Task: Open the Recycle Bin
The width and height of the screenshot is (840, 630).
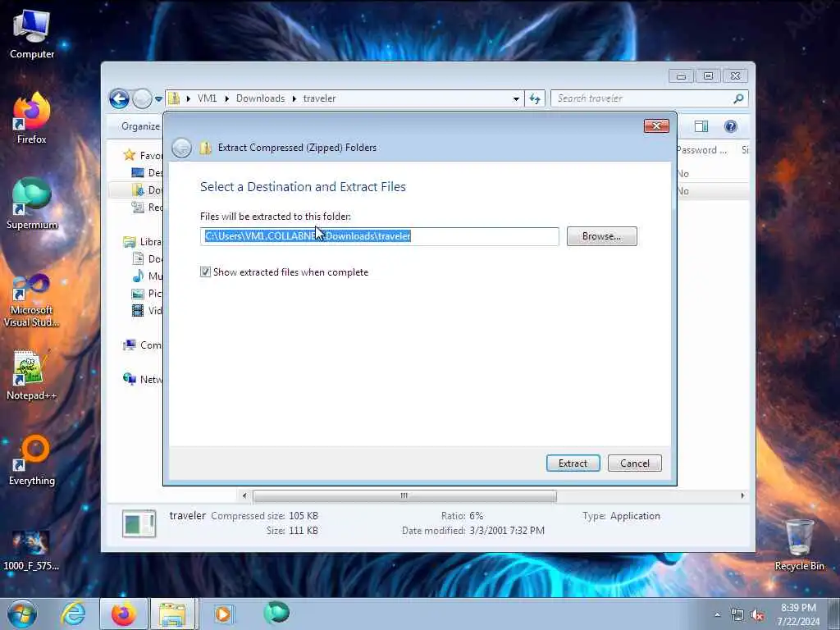Action: pos(799,546)
